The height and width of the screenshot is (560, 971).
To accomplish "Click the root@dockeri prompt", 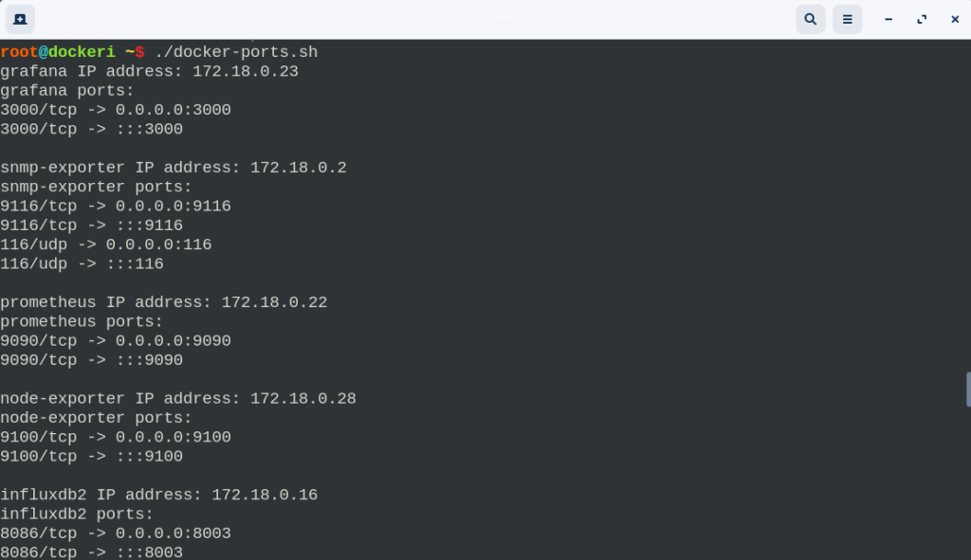I will [x=58, y=52].
